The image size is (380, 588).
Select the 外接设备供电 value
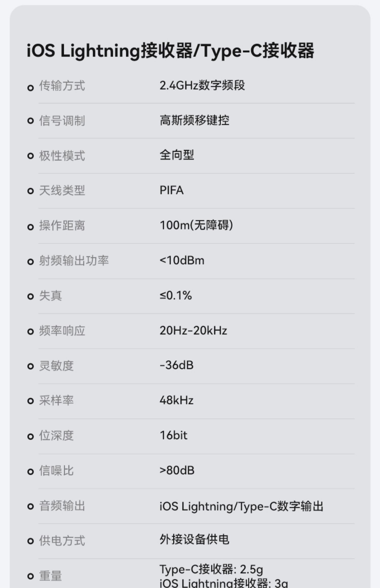point(194,539)
